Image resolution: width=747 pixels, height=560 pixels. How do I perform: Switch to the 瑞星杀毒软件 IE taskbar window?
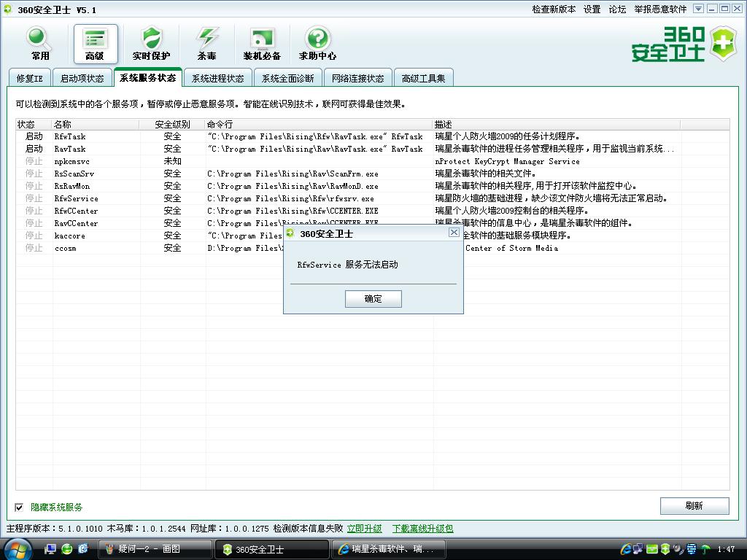point(388,549)
